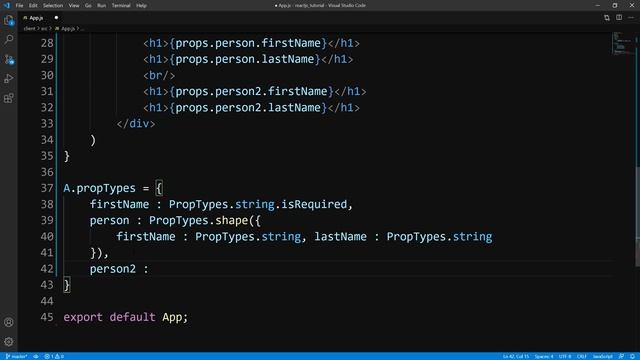
Task: Click 'export default App;' text
Action: point(126,317)
